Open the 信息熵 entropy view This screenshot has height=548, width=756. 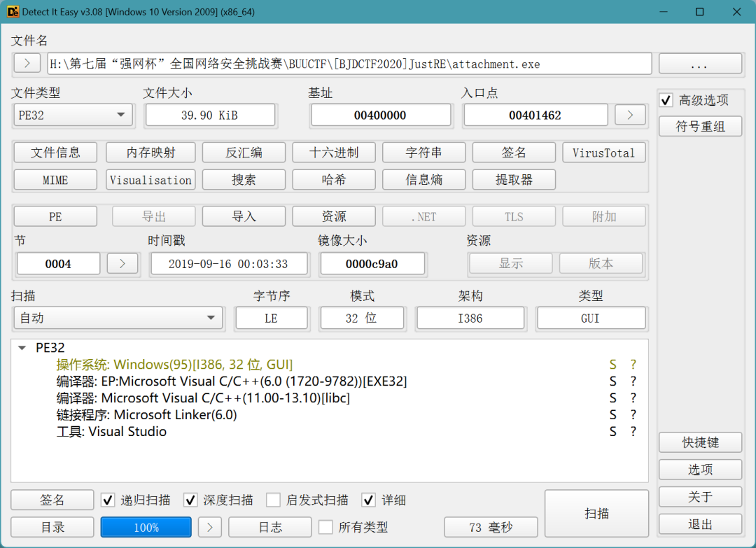point(423,180)
